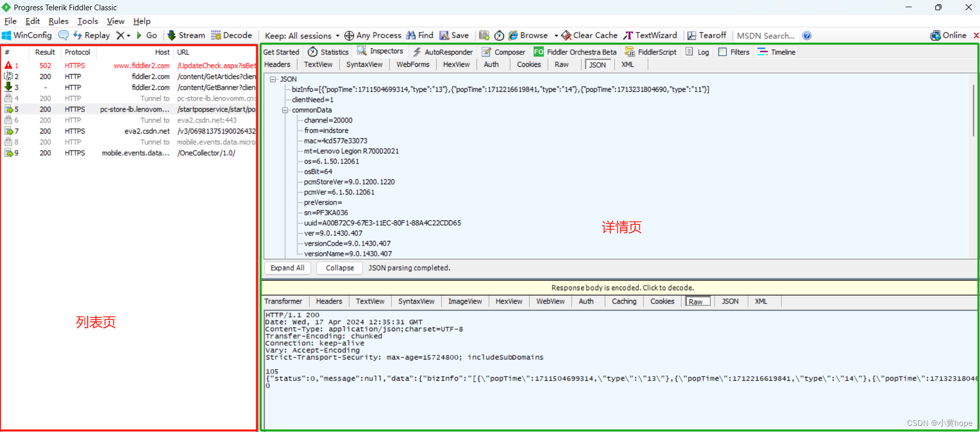Replay the selected session
Viewport: 980px width, 432px height.
click(91, 35)
